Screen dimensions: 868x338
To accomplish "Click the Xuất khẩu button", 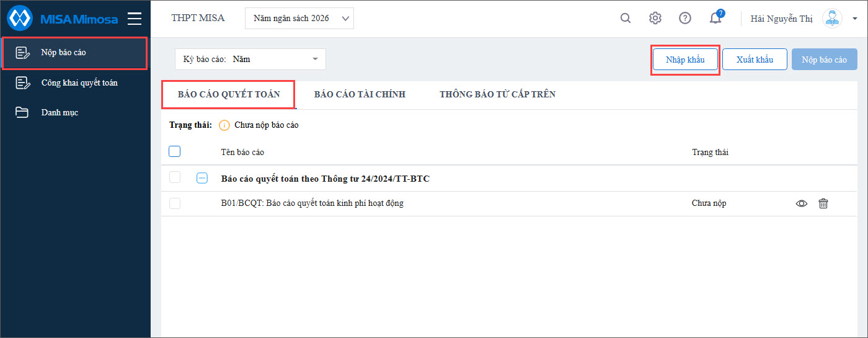I will tap(755, 60).
